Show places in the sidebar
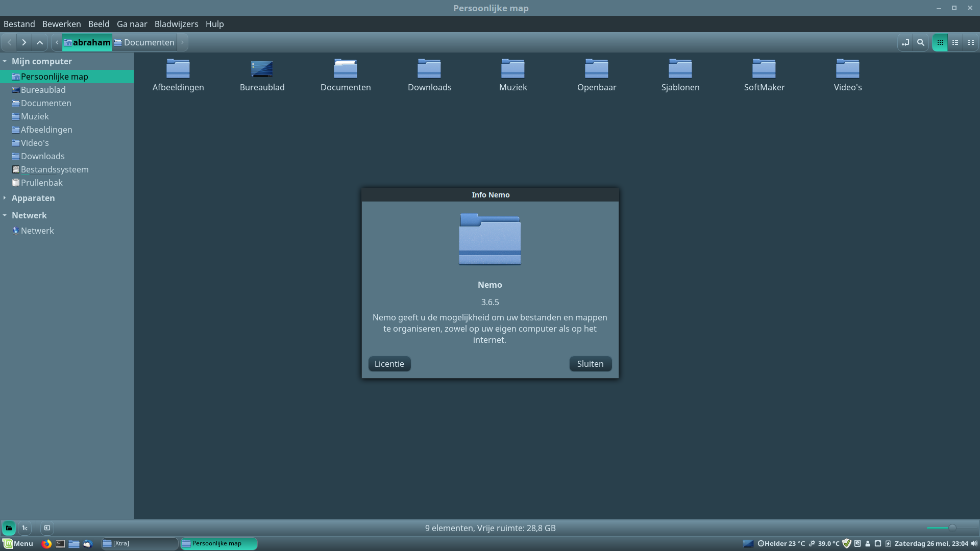 pyautogui.click(x=9, y=528)
